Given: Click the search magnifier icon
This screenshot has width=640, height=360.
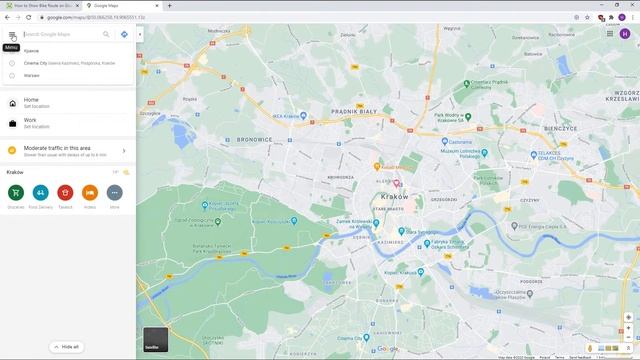Looking at the screenshot, I should pos(106,34).
